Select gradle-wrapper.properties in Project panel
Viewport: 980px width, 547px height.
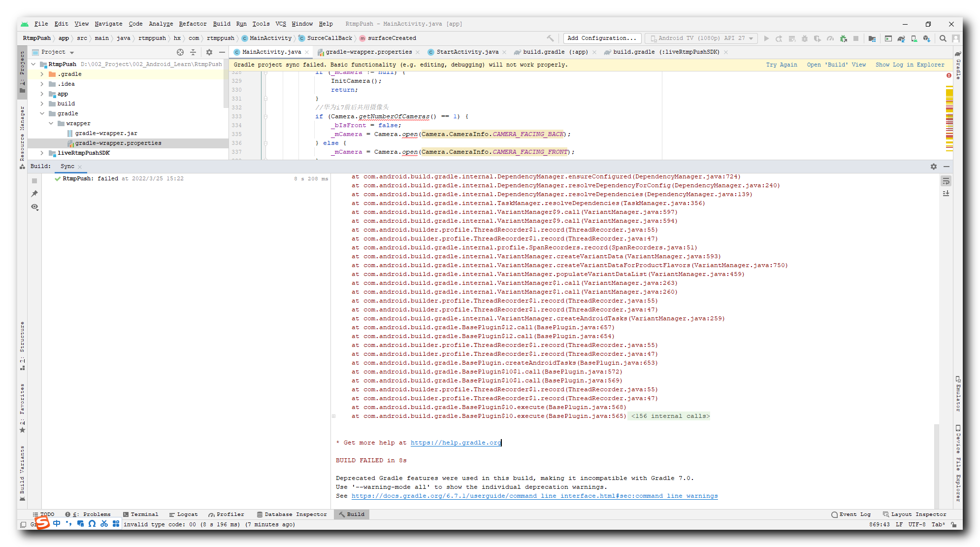118,143
